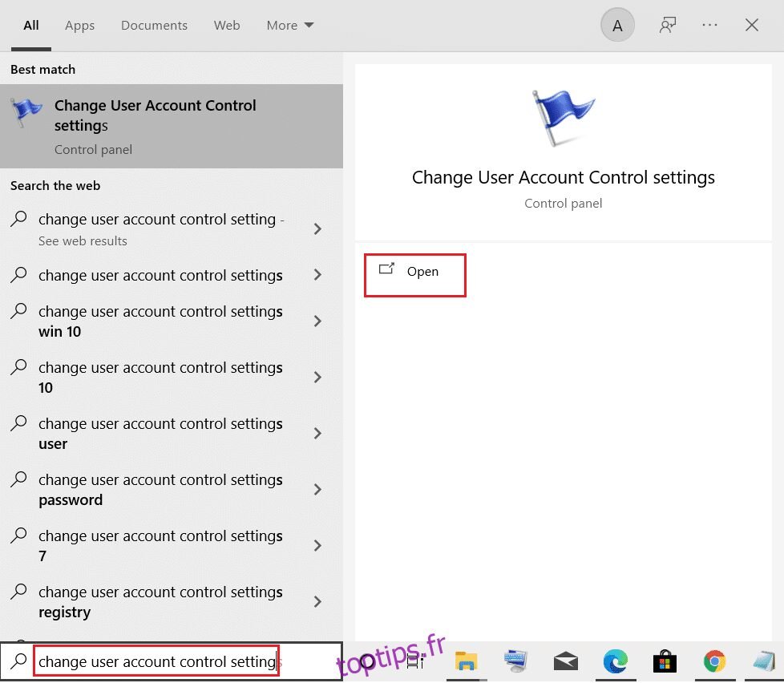Image resolution: width=784 pixels, height=683 pixels.
Task: Launch Microsoft Edge from taskbar
Action: click(x=616, y=661)
